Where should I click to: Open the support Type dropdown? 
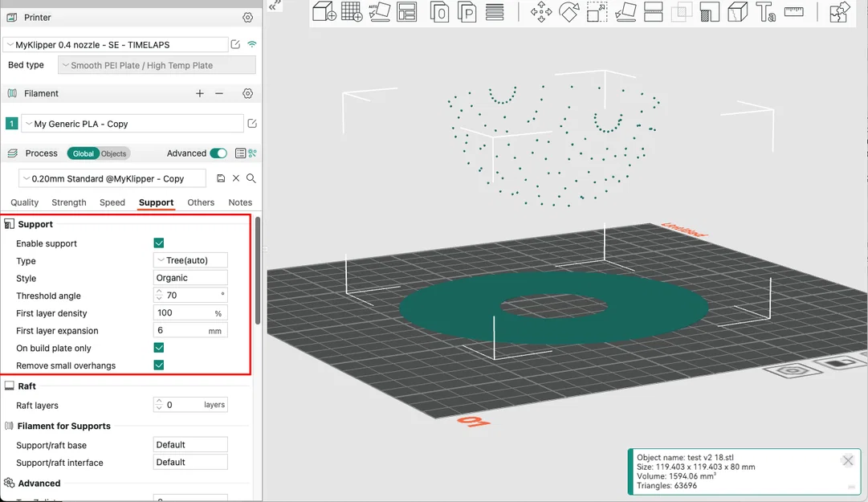click(190, 260)
